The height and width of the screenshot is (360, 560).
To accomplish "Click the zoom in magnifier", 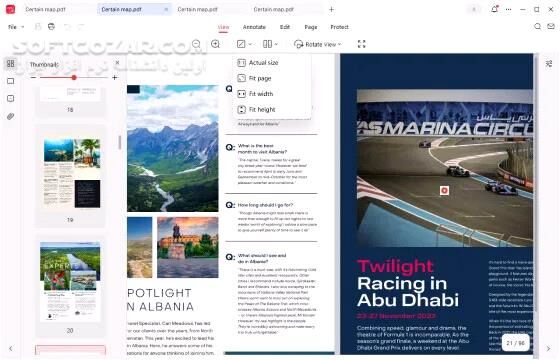I will (x=215, y=44).
